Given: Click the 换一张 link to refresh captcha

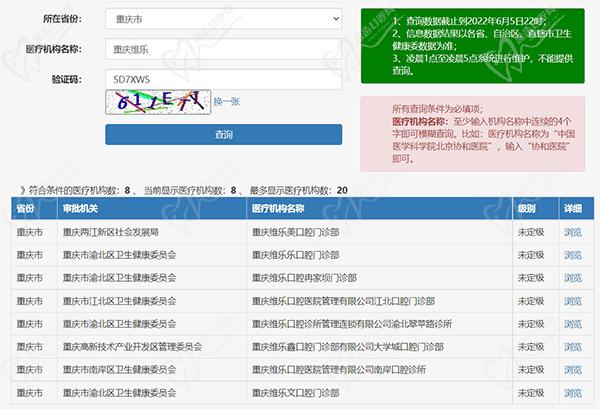Looking at the screenshot, I should 227,101.
